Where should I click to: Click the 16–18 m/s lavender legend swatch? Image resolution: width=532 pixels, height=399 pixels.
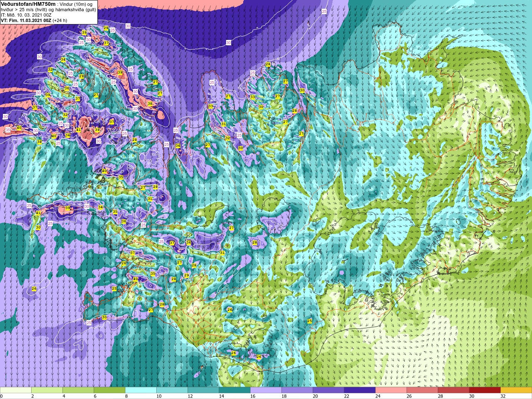point(266,390)
